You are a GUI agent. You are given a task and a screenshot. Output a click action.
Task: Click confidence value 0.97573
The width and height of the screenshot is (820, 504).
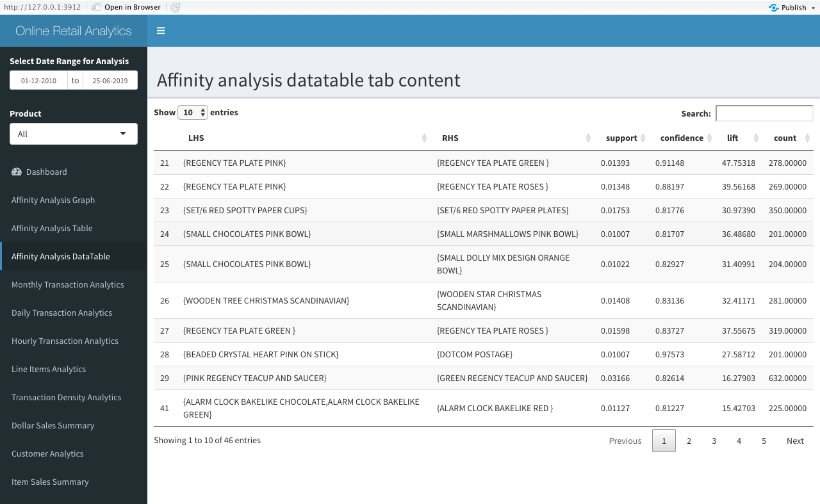click(669, 354)
